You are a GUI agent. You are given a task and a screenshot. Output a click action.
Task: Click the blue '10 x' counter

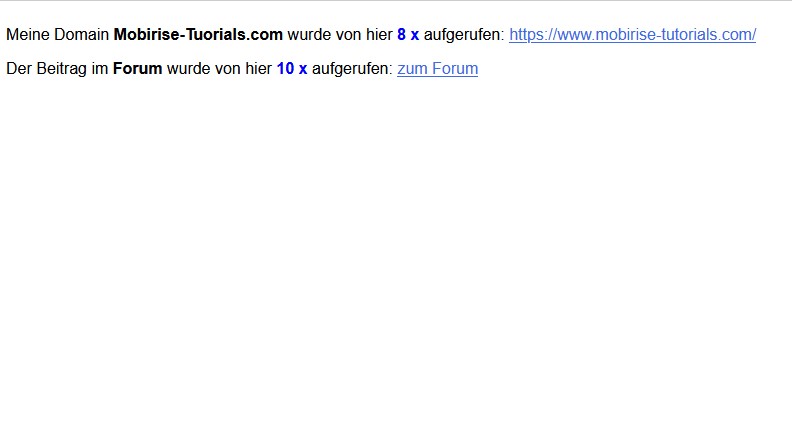point(292,69)
